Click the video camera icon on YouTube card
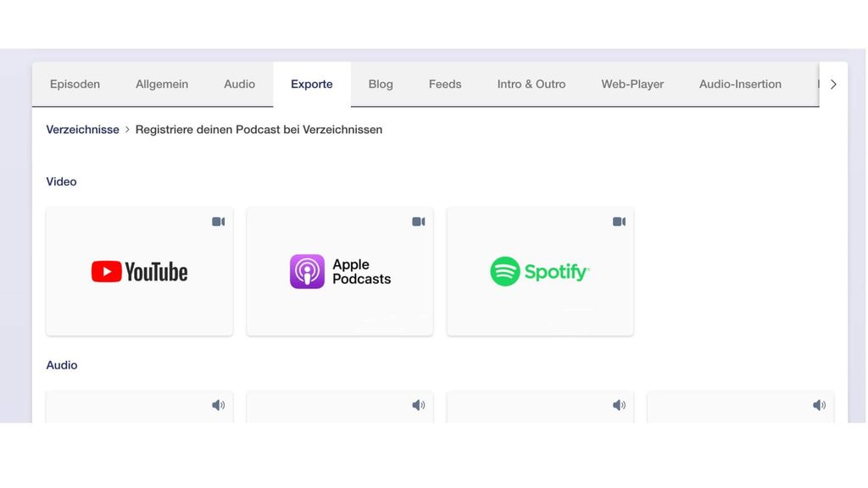 point(218,222)
